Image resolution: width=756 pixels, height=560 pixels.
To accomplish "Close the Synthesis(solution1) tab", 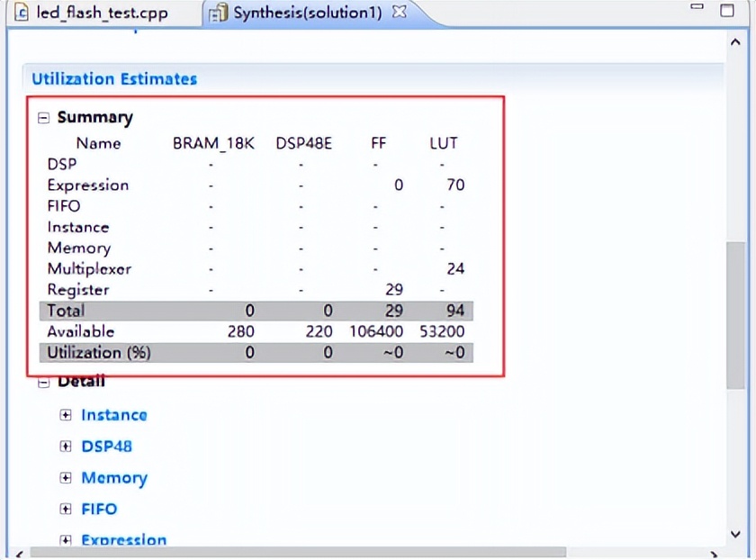I will (x=400, y=12).
